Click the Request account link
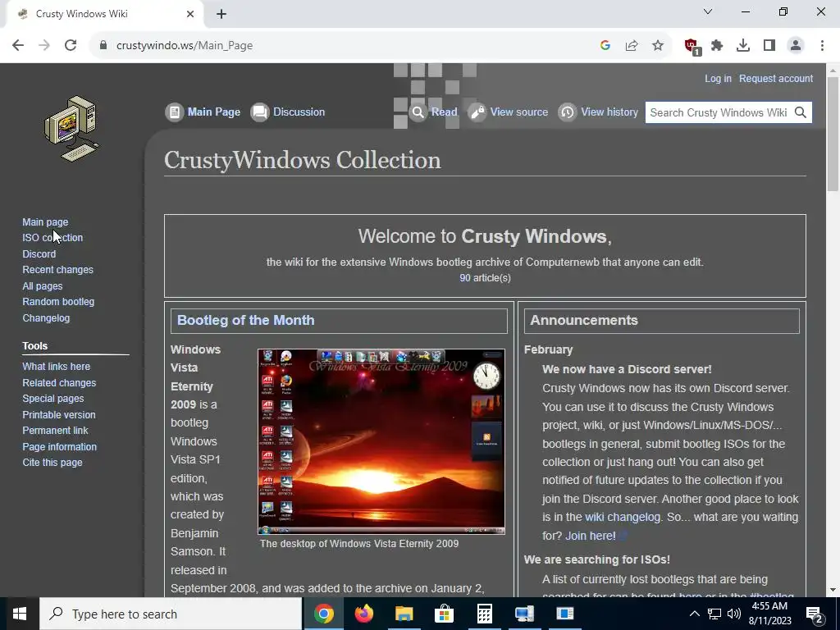This screenshot has height=630, width=840. (776, 78)
